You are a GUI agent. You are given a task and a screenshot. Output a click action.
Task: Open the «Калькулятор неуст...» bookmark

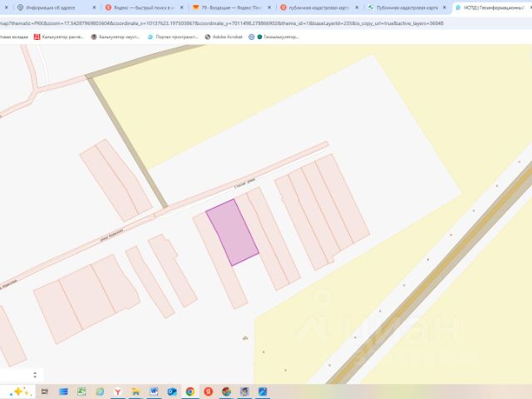click(x=116, y=37)
